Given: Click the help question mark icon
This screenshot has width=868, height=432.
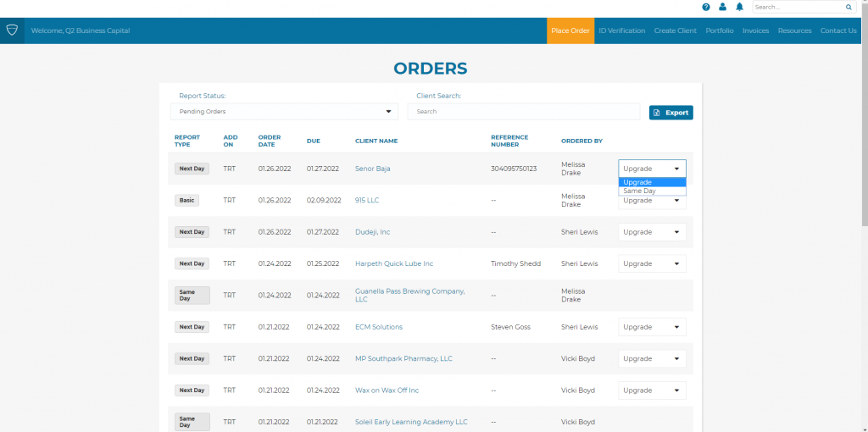Looking at the screenshot, I should [706, 7].
